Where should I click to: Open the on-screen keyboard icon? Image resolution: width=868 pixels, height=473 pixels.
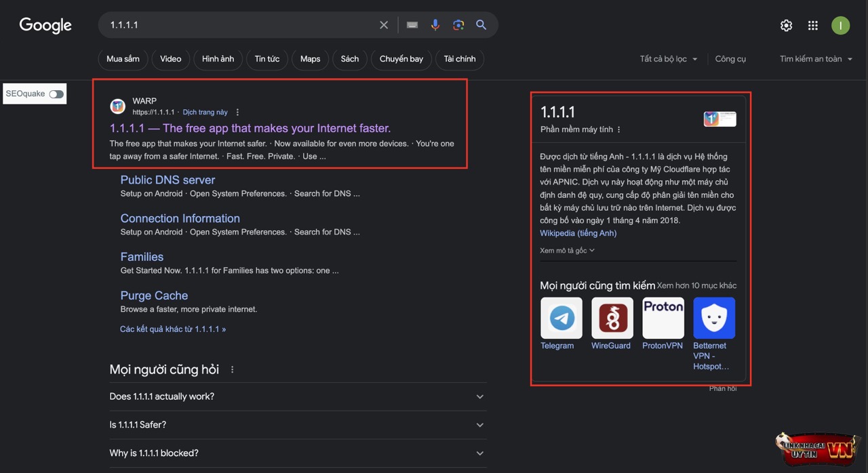click(412, 25)
